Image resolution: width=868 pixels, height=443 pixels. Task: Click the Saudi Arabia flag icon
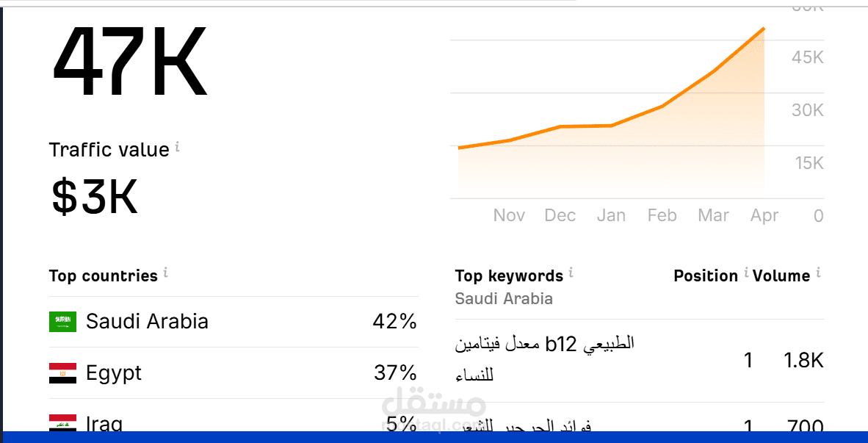(62, 322)
